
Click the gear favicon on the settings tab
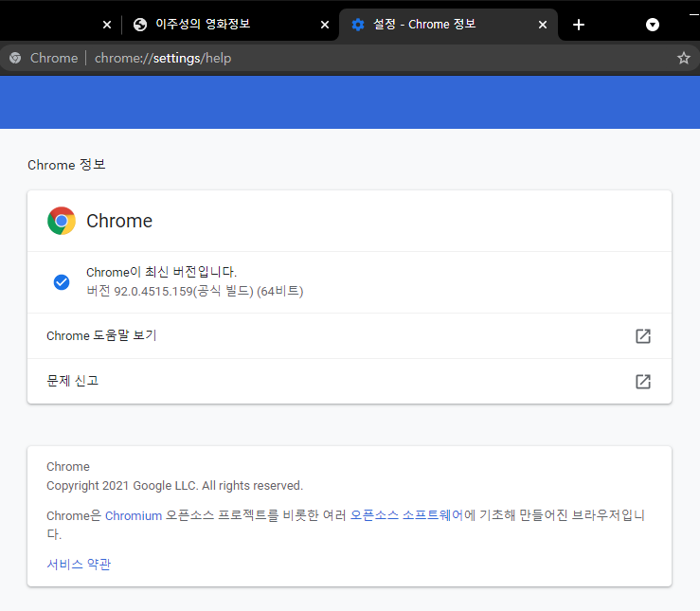click(x=358, y=25)
